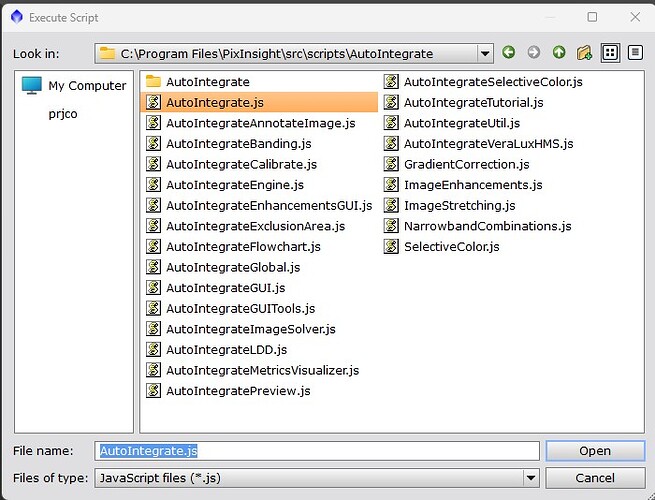Click the AutoIntegrateEngine.js script icon
The width and height of the screenshot is (655, 500).
[x=153, y=185]
